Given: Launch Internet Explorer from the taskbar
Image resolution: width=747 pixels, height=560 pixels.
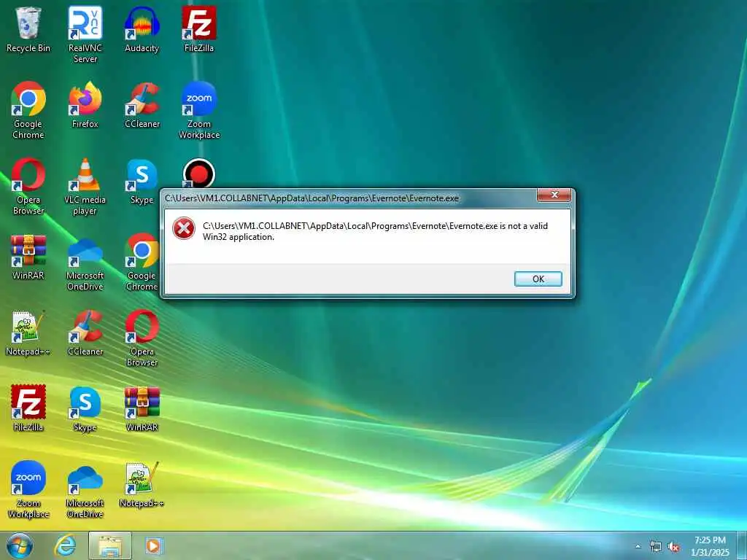Looking at the screenshot, I should coord(65,546).
